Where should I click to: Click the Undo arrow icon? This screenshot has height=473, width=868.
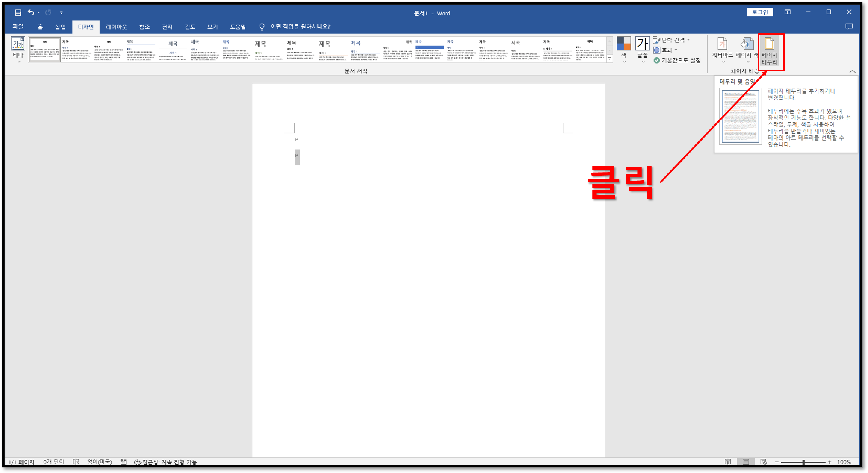click(x=30, y=13)
